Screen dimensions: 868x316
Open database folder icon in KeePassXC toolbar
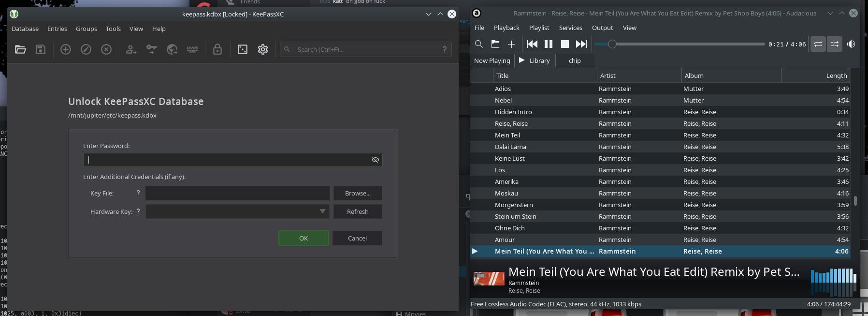tap(20, 49)
